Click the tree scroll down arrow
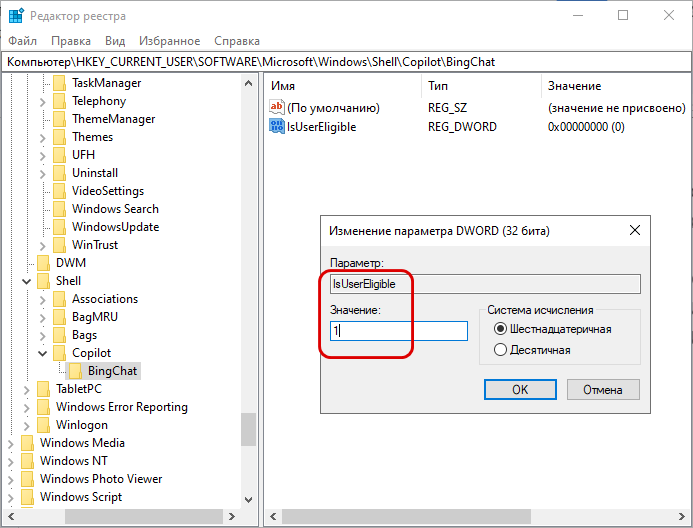693x528 pixels. point(248,500)
